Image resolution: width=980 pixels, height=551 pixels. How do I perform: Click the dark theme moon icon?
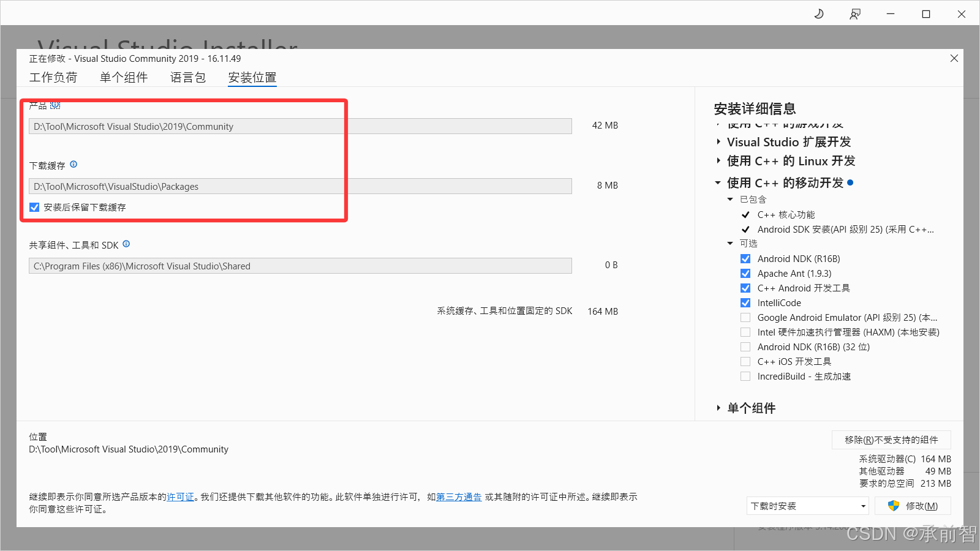pos(819,13)
